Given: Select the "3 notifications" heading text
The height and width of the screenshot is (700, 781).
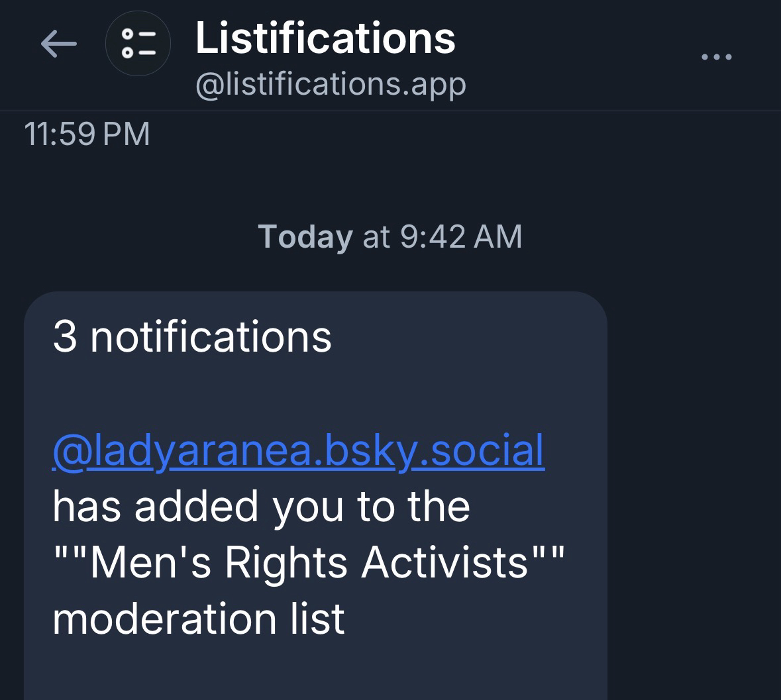Looking at the screenshot, I should pos(191,336).
